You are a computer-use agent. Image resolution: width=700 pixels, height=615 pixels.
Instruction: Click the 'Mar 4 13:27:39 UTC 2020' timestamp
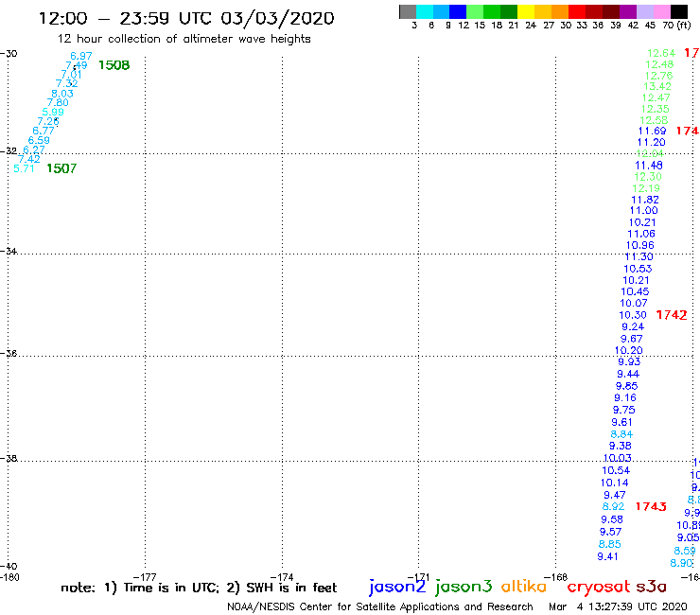[618, 606]
